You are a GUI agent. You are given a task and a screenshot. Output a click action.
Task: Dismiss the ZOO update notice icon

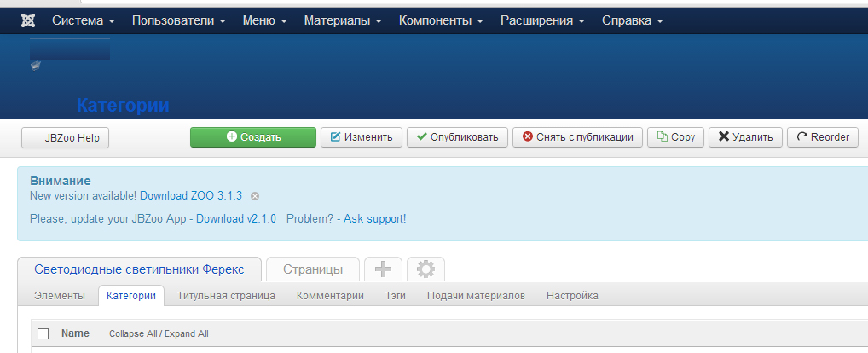click(255, 196)
